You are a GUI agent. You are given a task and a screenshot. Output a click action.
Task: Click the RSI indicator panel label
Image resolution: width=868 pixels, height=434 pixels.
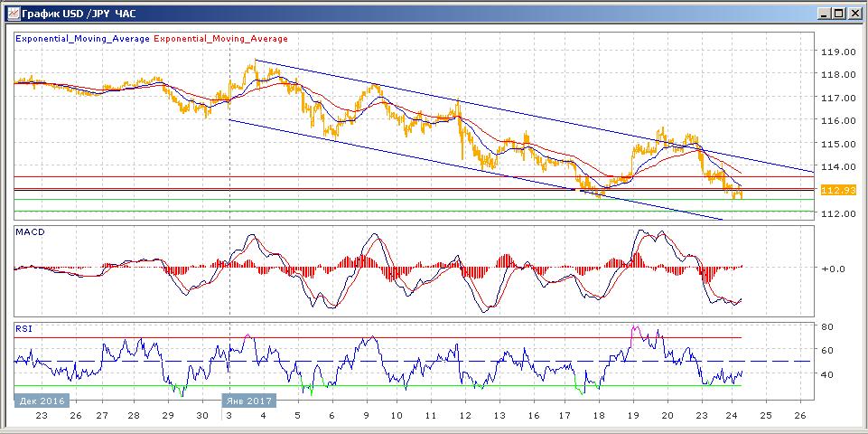(x=24, y=329)
